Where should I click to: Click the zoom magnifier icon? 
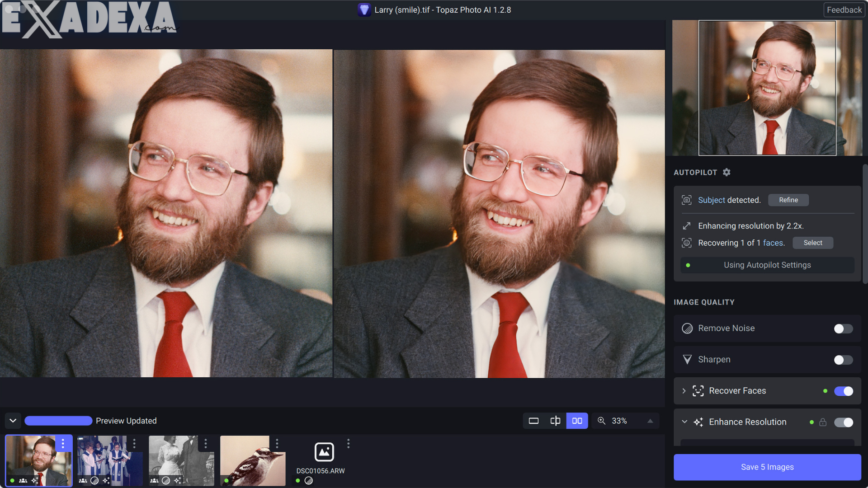click(x=601, y=421)
